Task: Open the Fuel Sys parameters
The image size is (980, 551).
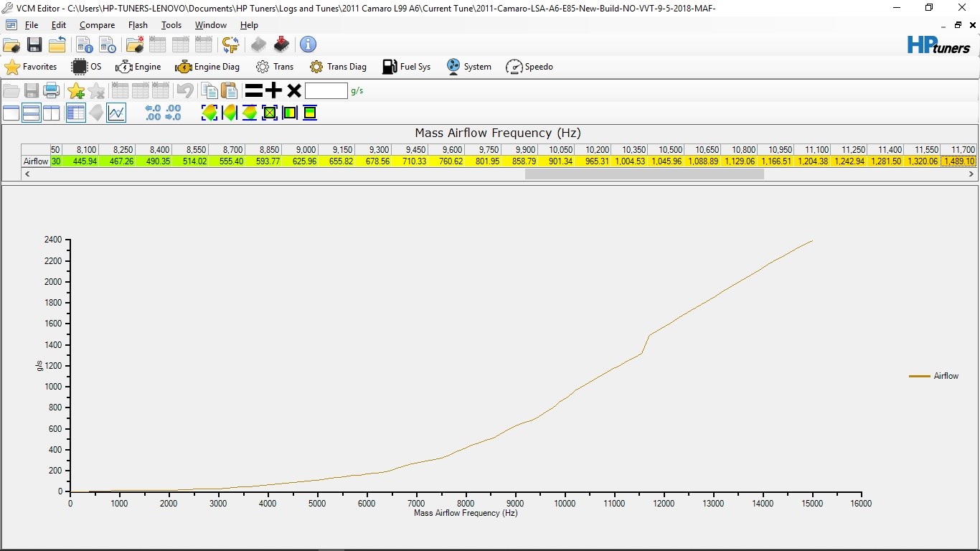Action: pyautogui.click(x=406, y=67)
